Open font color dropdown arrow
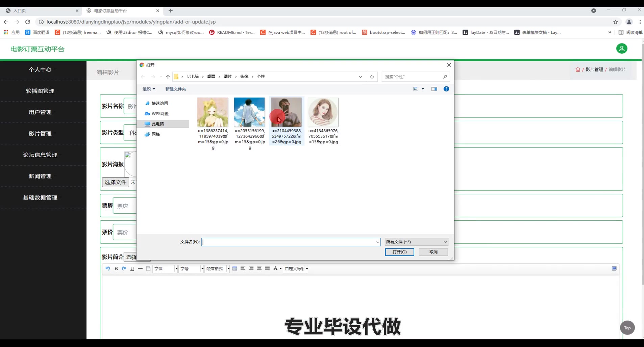This screenshot has width=644, height=347. click(280, 269)
